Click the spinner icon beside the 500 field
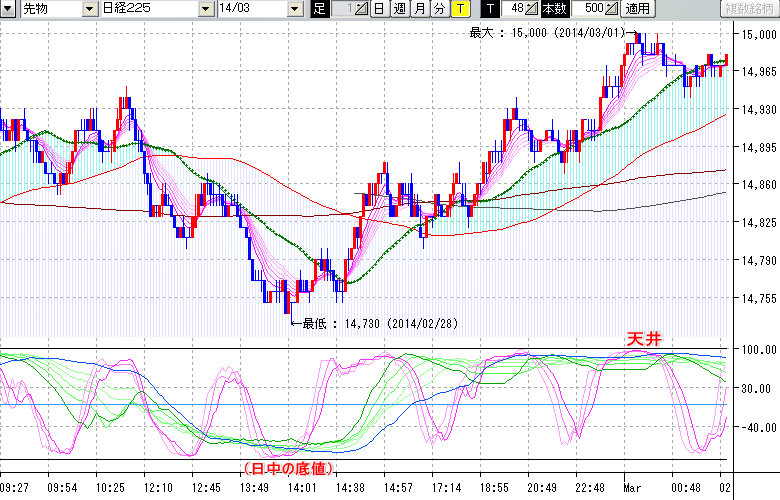This screenshot has height=500, width=780. pos(610,9)
